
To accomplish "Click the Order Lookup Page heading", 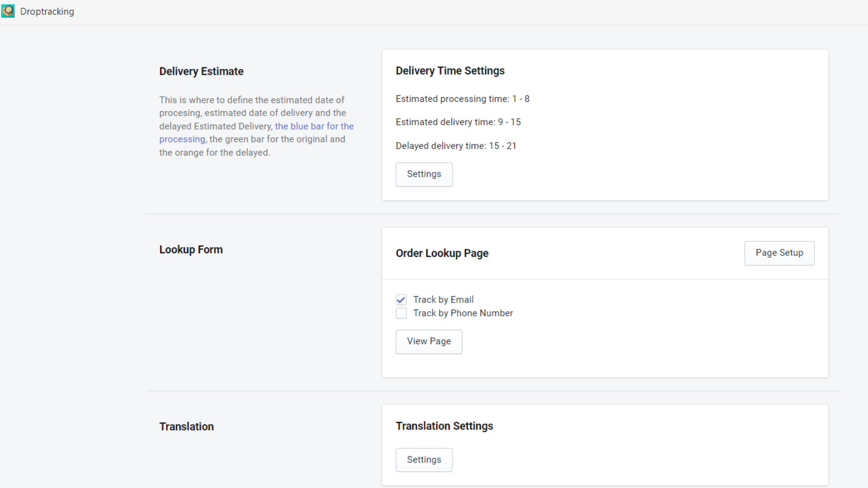I will 442,253.
